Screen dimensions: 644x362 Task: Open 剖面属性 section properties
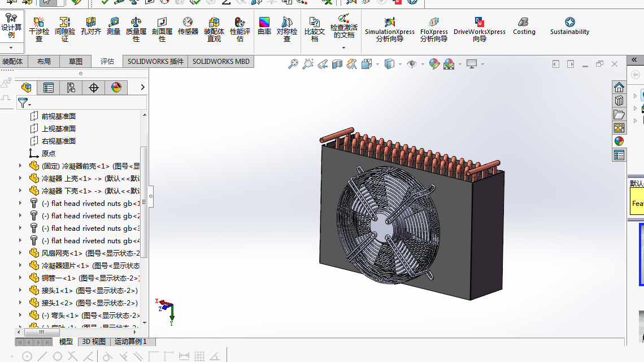click(x=162, y=29)
